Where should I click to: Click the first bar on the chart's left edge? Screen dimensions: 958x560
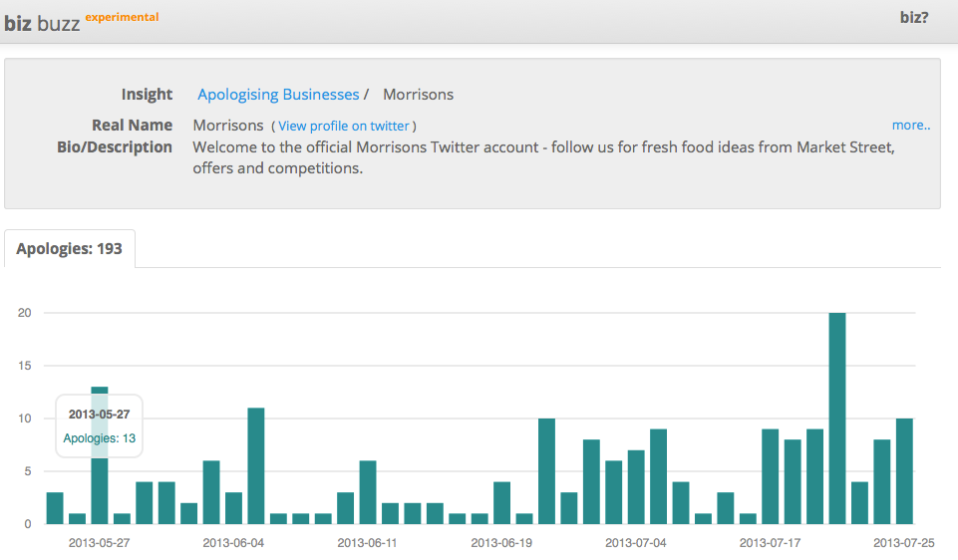[x=55, y=508]
